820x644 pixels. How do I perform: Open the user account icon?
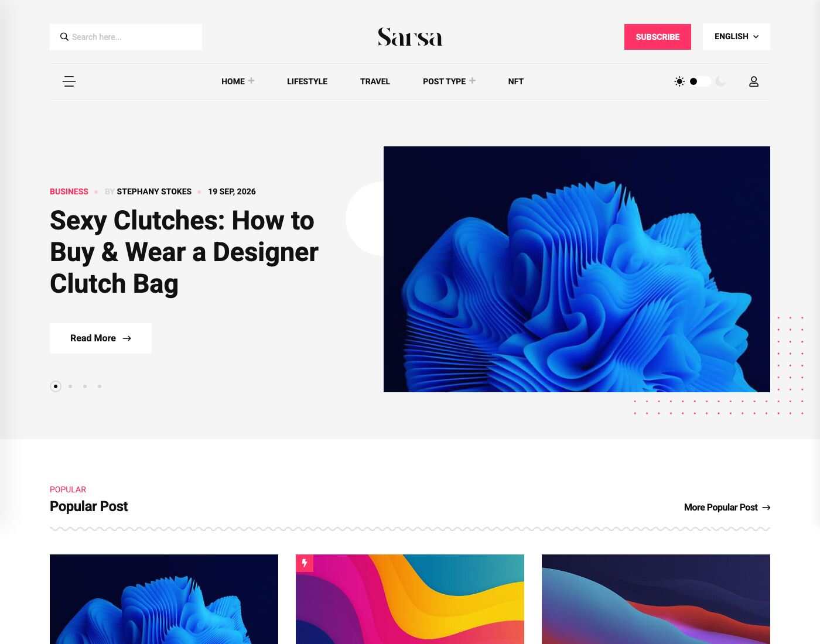tap(754, 81)
